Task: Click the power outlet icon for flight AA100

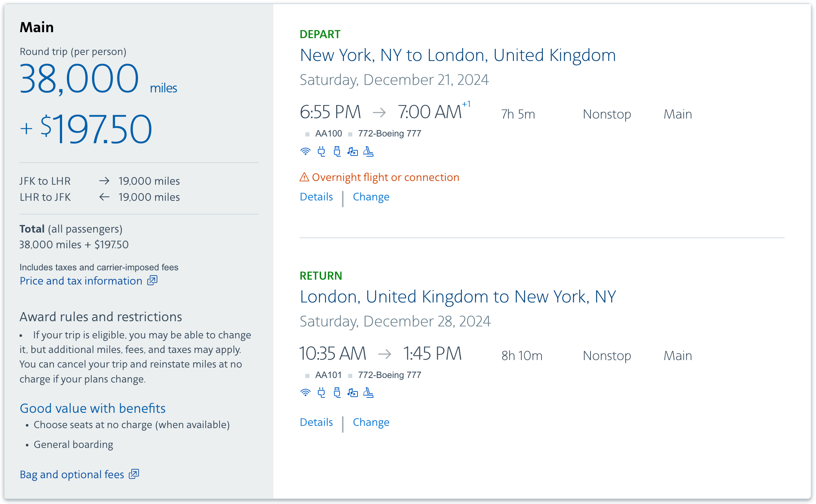Action: click(x=321, y=151)
